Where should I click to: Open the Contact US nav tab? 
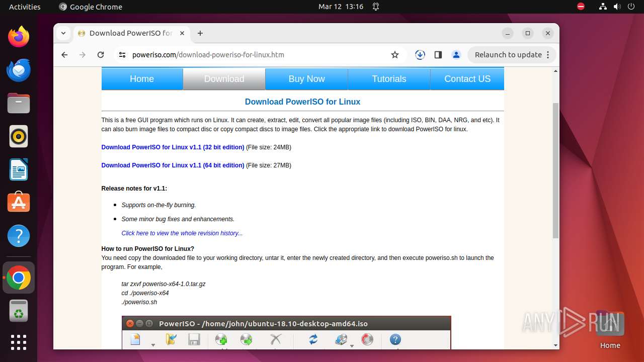[467, 79]
